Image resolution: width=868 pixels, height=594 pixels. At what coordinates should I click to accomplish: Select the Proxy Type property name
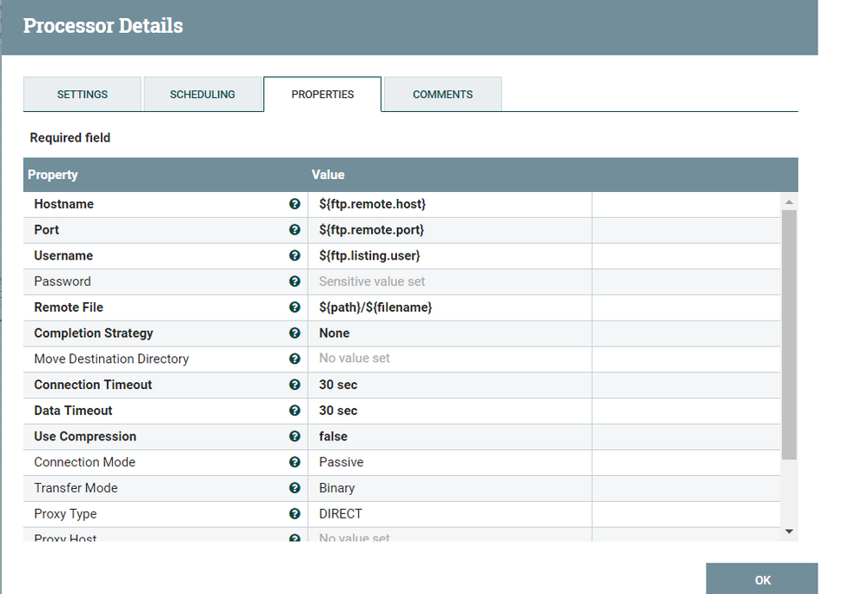click(x=65, y=514)
